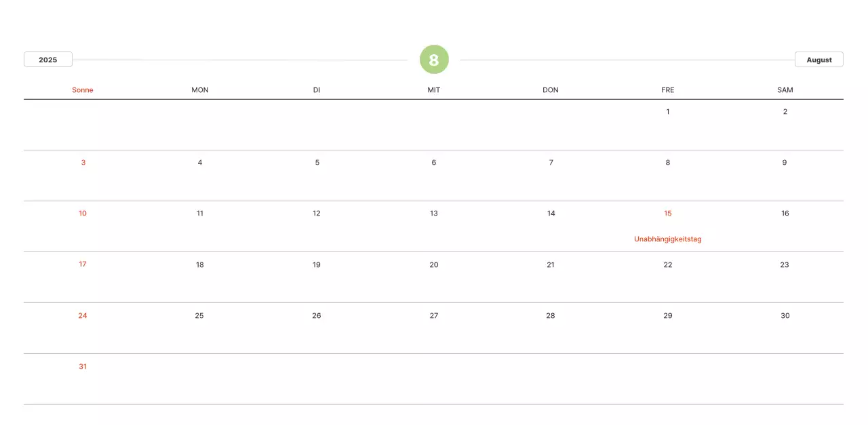The width and height of the screenshot is (868, 425).
Task: Select Friday August 1
Action: tap(667, 112)
